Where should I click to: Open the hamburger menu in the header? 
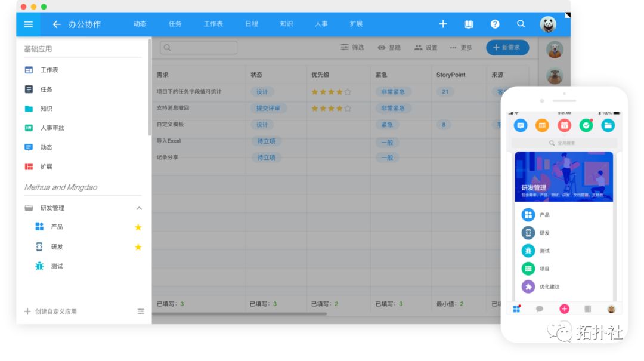(29, 24)
